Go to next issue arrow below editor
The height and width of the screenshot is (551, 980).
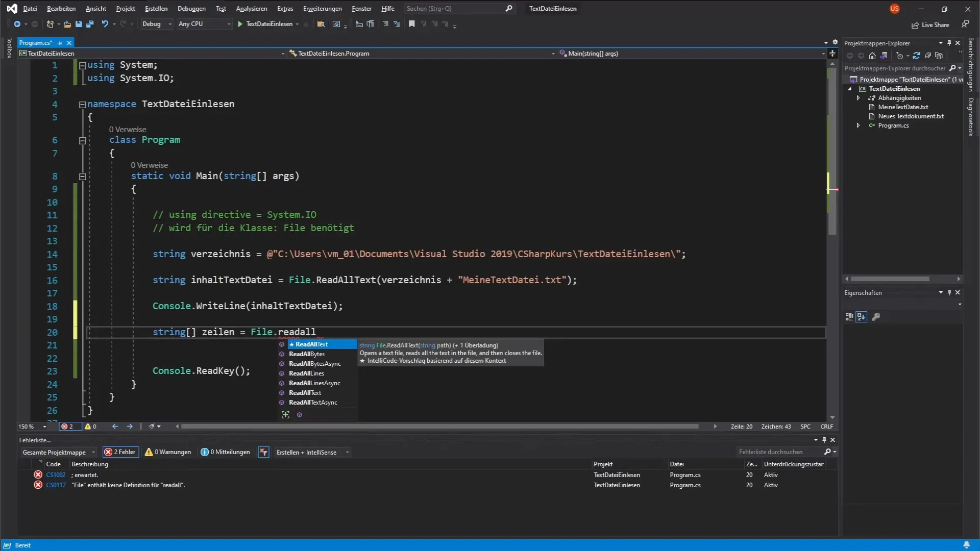tap(130, 427)
